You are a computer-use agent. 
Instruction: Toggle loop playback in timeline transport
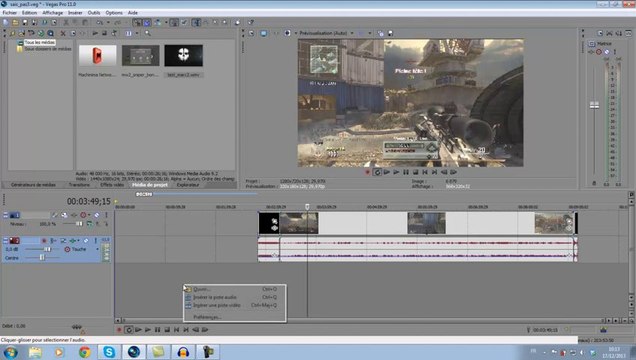point(129,330)
